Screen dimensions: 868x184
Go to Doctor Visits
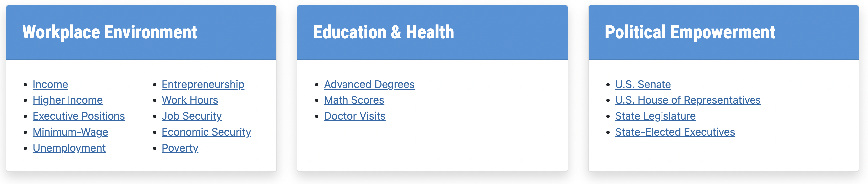(354, 116)
